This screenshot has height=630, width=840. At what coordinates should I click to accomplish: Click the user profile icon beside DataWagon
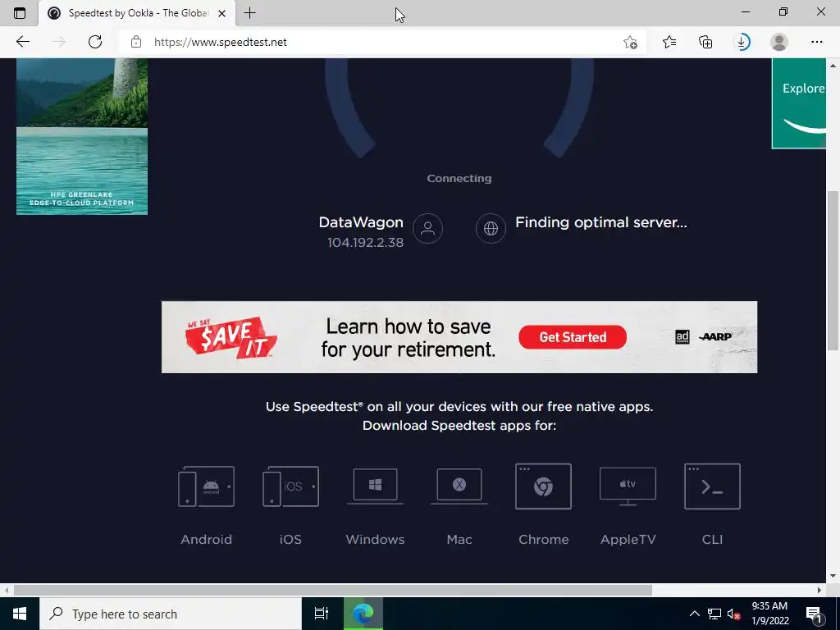pyautogui.click(x=427, y=228)
